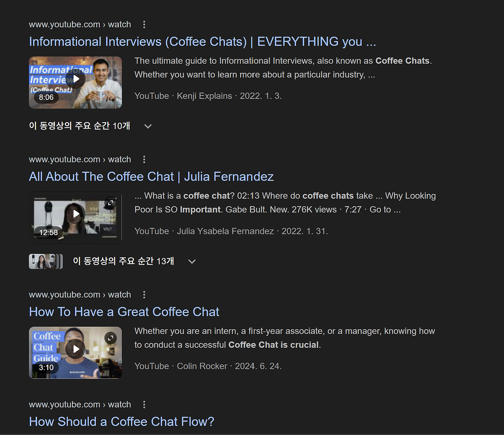Click youtube.com URL above Julia Fernandez result
The width and height of the screenshot is (504, 435).
pyautogui.click(x=80, y=159)
